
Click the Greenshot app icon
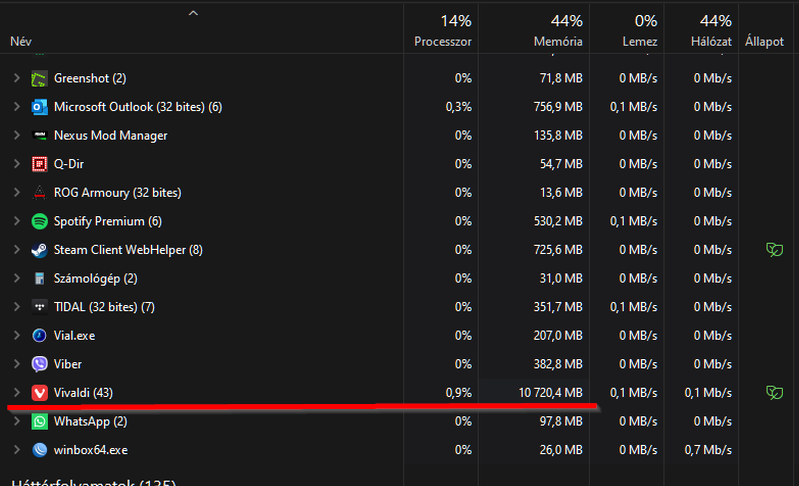tap(39, 78)
